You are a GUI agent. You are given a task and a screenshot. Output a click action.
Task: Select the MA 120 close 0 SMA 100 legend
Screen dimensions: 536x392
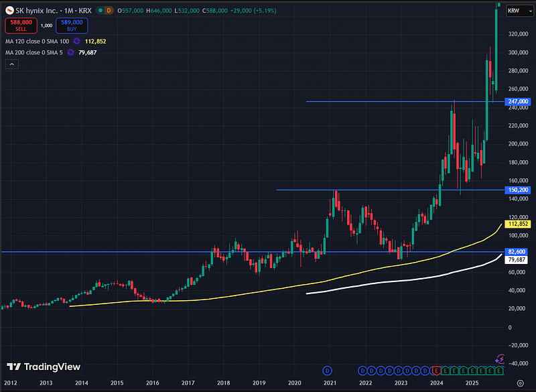coord(37,42)
